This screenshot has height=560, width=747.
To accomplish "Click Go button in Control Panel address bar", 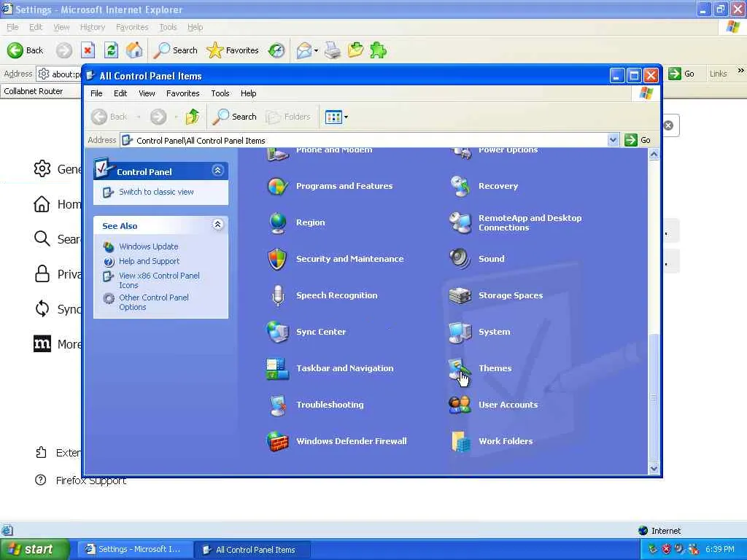I will [x=638, y=140].
